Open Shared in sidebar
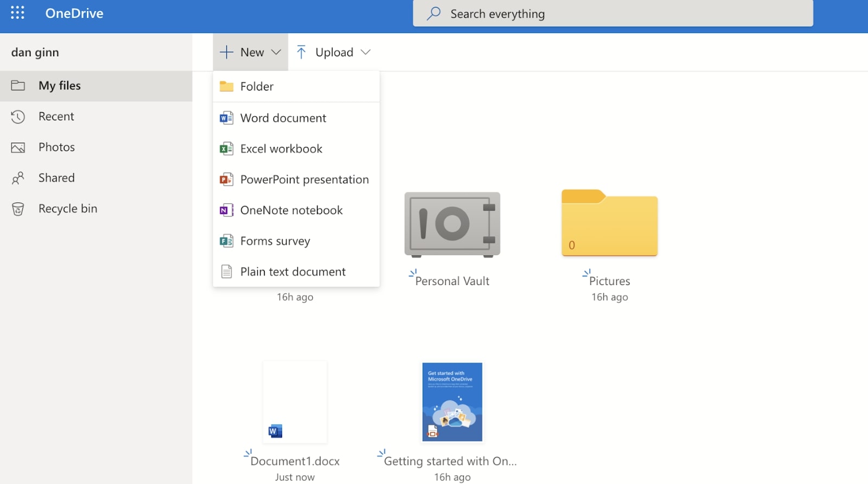868x484 pixels. (x=96, y=178)
